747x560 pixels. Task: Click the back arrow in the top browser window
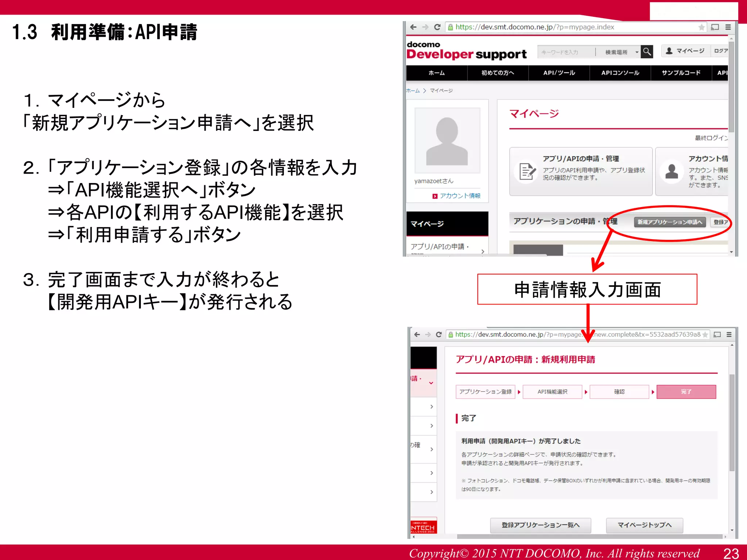413,27
